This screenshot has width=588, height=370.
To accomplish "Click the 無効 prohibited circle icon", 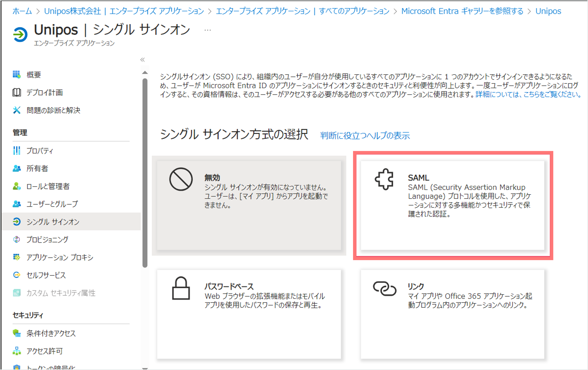I will point(181,179).
